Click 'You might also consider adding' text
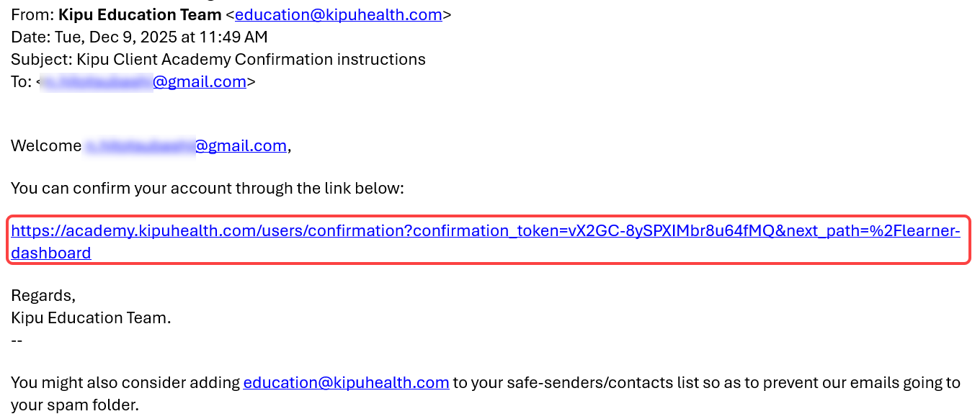 125,383
